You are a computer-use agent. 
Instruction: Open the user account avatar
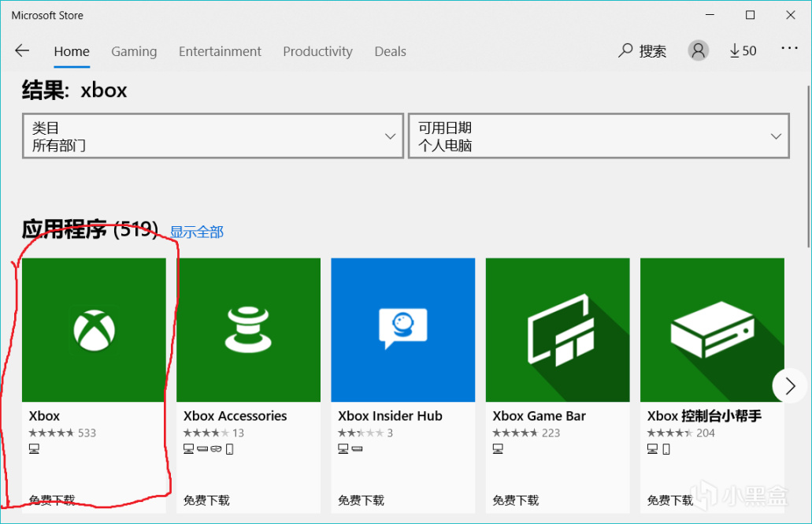coord(698,50)
